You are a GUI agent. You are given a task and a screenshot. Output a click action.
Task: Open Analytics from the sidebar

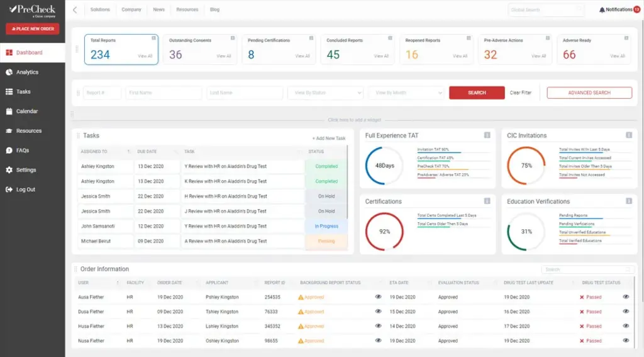pyautogui.click(x=27, y=72)
